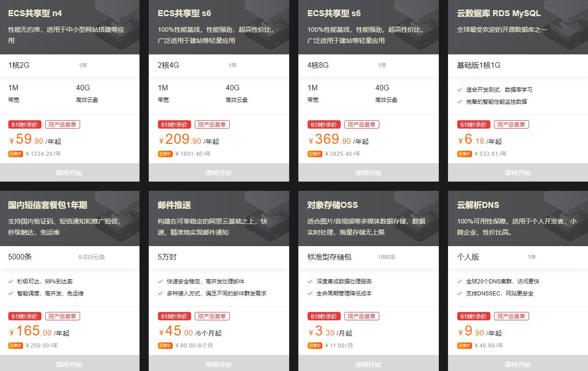
Task: Click 日常价 badge beside ¥48.00/年
Action: [x=465, y=346]
